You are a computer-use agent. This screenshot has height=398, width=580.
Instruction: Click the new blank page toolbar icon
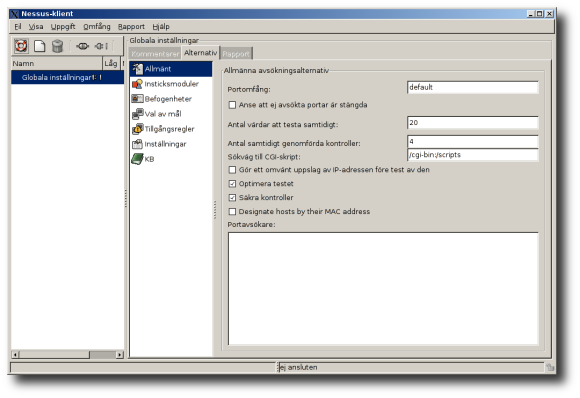point(39,46)
